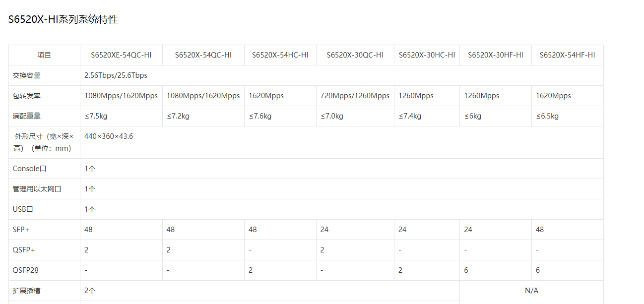Image resolution: width=644 pixels, height=304 pixels.
Task: Click the ≤7.5kg weight cell
Action: (95, 116)
